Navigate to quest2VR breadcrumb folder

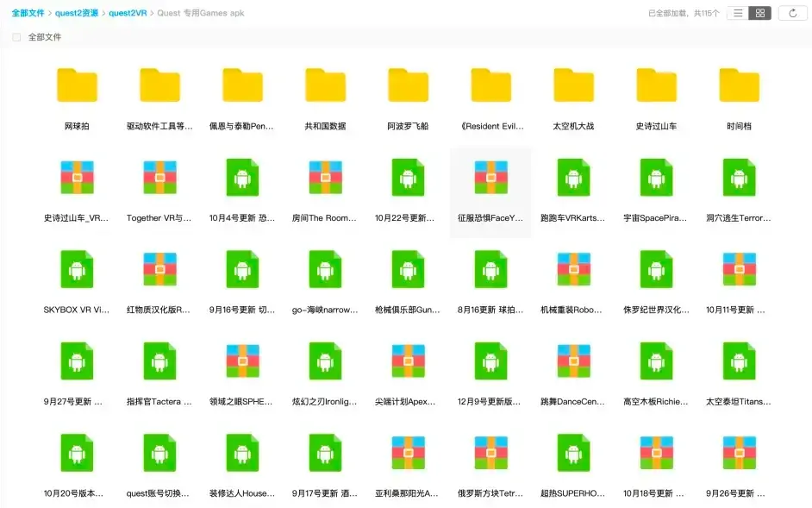128,13
